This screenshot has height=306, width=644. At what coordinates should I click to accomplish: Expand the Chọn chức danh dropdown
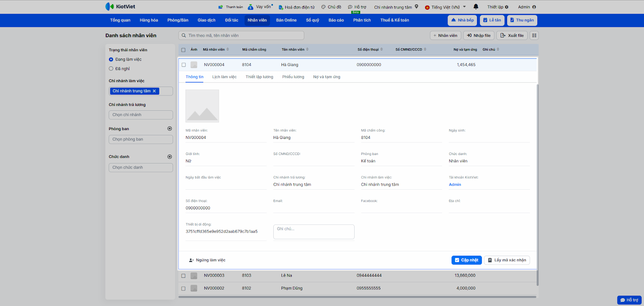pos(140,167)
